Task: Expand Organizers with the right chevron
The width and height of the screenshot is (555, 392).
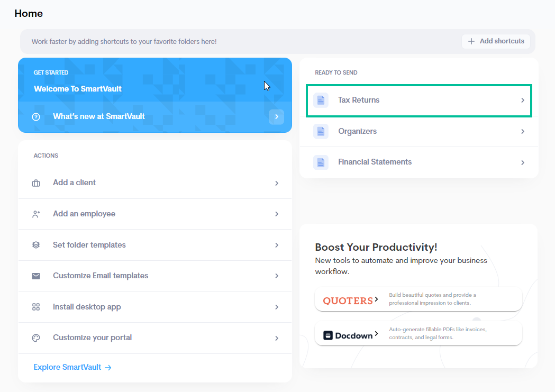Action: (522, 131)
